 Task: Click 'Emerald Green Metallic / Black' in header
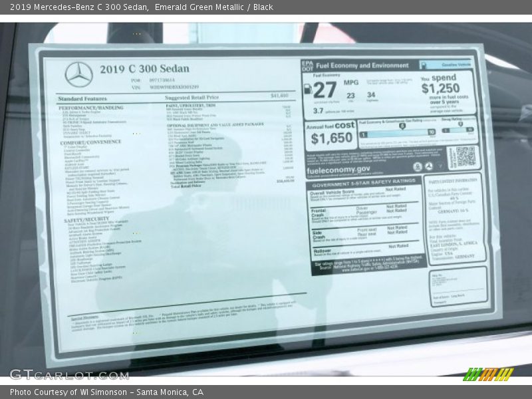[x=213, y=7]
